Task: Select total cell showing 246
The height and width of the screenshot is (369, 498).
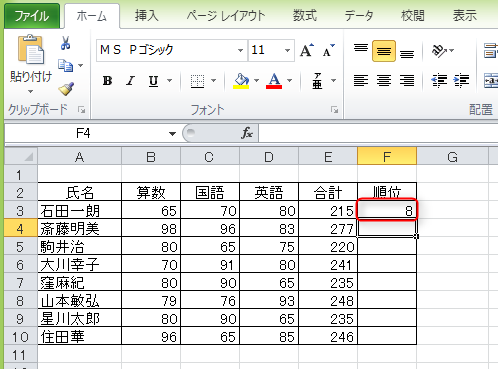Action: (x=328, y=337)
